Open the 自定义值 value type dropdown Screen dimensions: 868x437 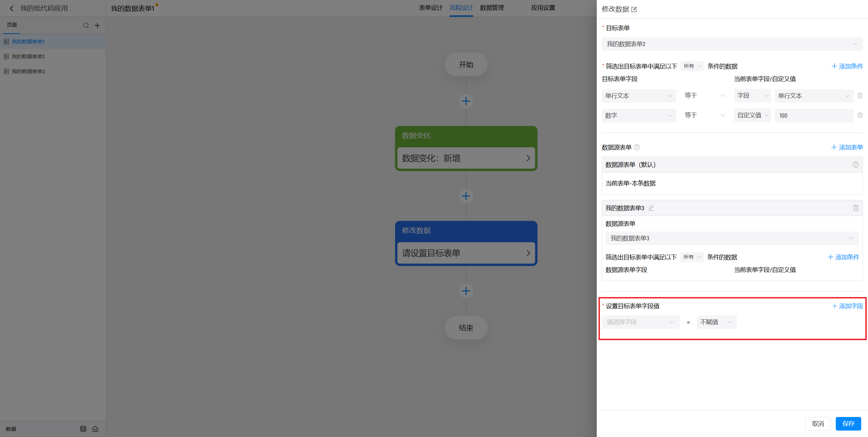pos(752,115)
